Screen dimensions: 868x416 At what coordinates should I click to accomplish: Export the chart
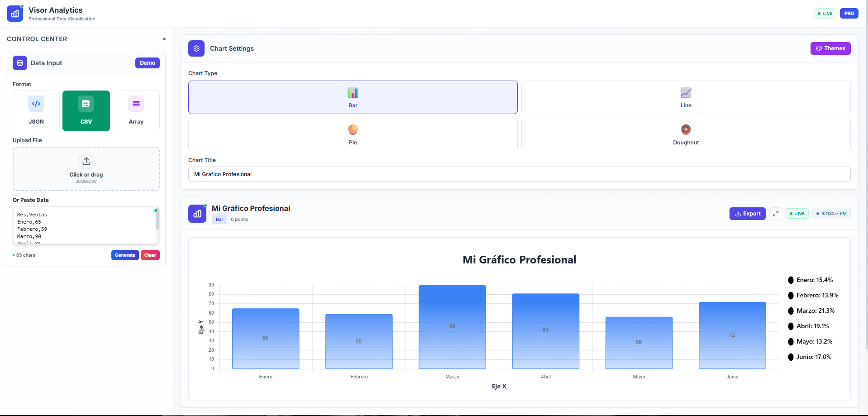coord(747,214)
